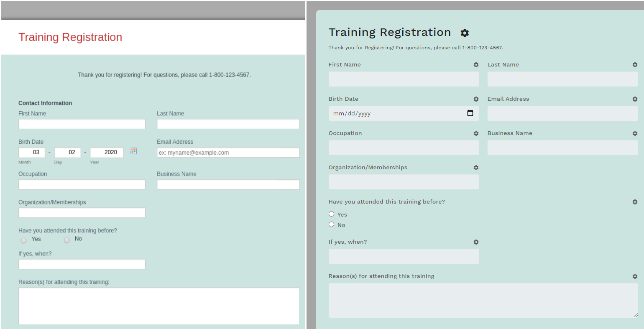Open Organization/Memberships settings gear
This screenshot has width=644, height=329.
[476, 168]
